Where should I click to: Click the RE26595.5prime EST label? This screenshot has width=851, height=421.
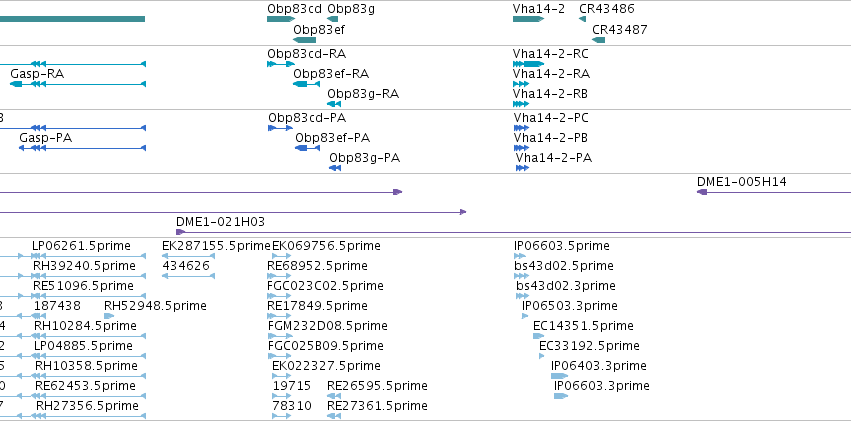tap(377, 386)
